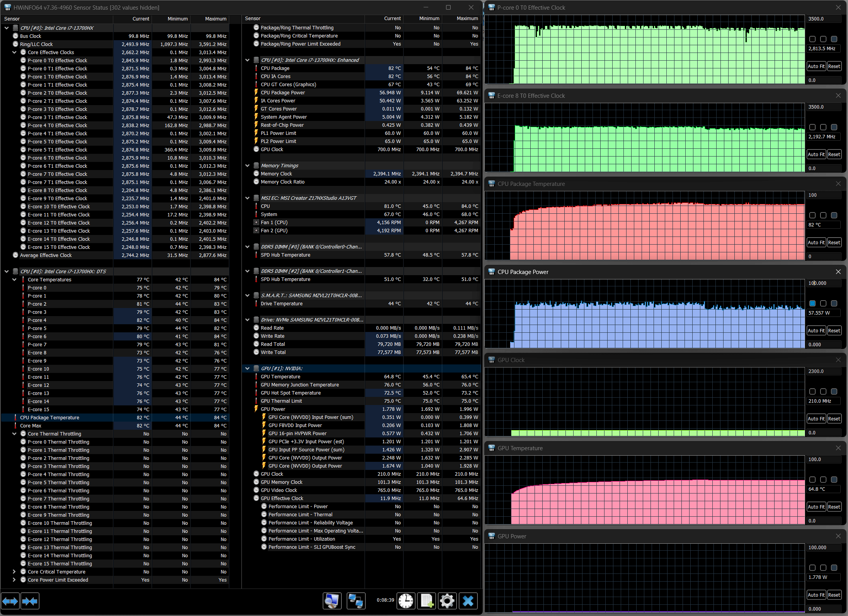Expand the Core Critical Temperature group
The width and height of the screenshot is (848, 616).
tap(15, 572)
